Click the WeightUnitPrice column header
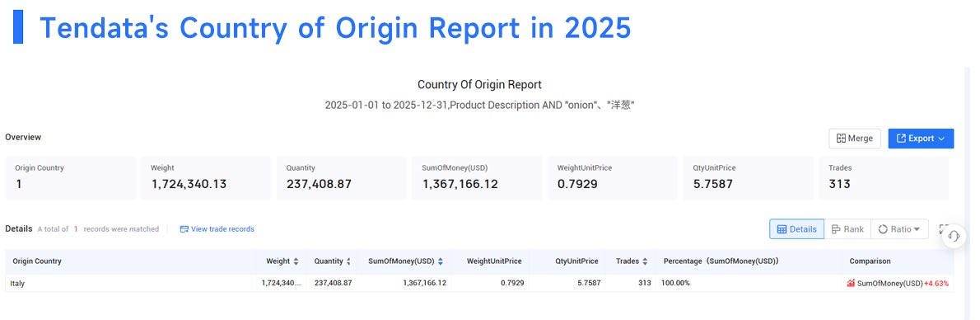Image resolution: width=980 pixels, height=320 pixels. pos(494,261)
